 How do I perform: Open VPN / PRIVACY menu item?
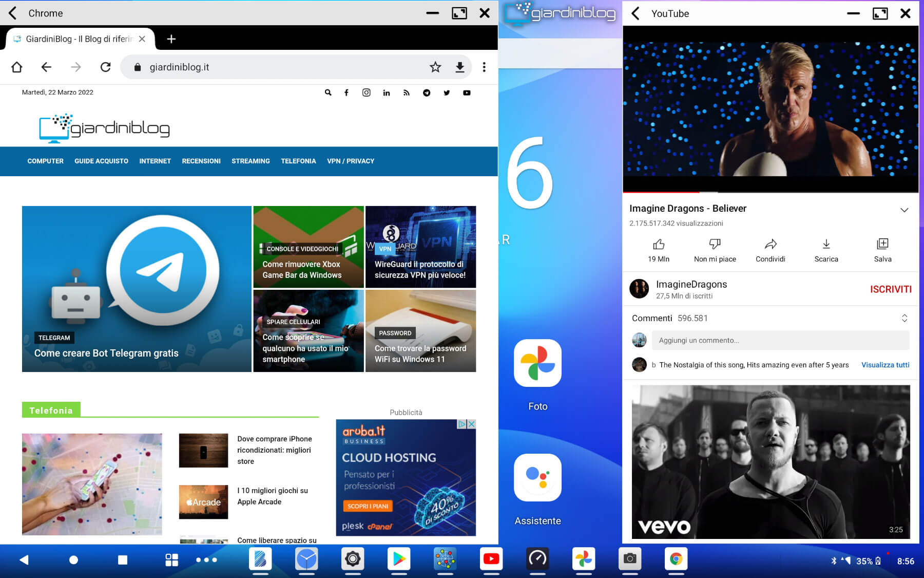(351, 161)
